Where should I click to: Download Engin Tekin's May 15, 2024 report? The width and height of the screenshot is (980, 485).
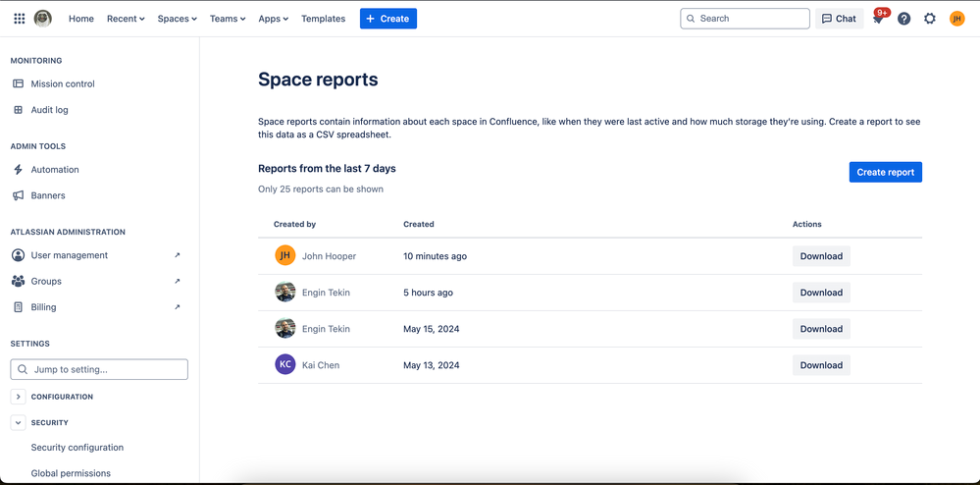coord(821,329)
